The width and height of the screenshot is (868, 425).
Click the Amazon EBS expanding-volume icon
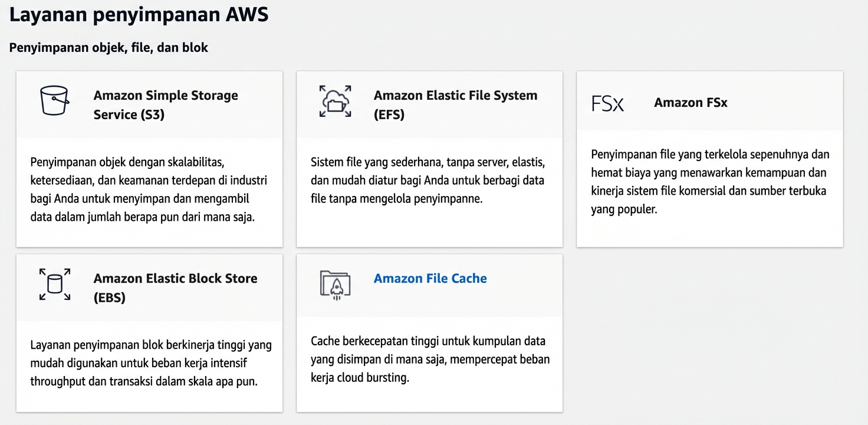pyautogui.click(x=54, y=284)
